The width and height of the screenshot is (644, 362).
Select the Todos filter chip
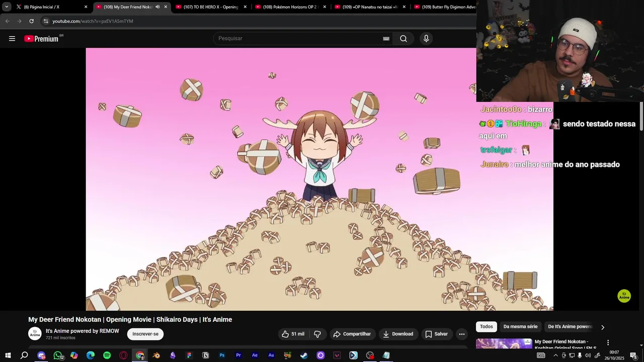(487, 327)
